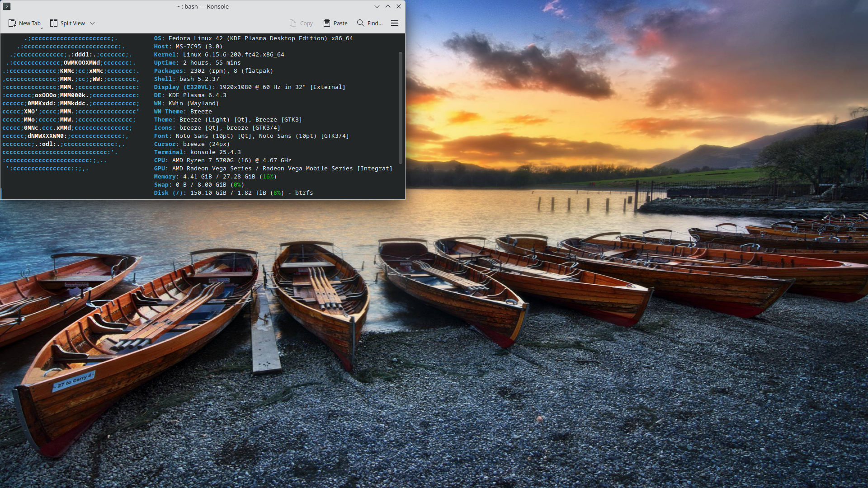Image resolution: width=868 pixels, height=488 pixels.
Task: Click the Konsole terminal icon in titlebar
Action: click(x=7, y=6)
